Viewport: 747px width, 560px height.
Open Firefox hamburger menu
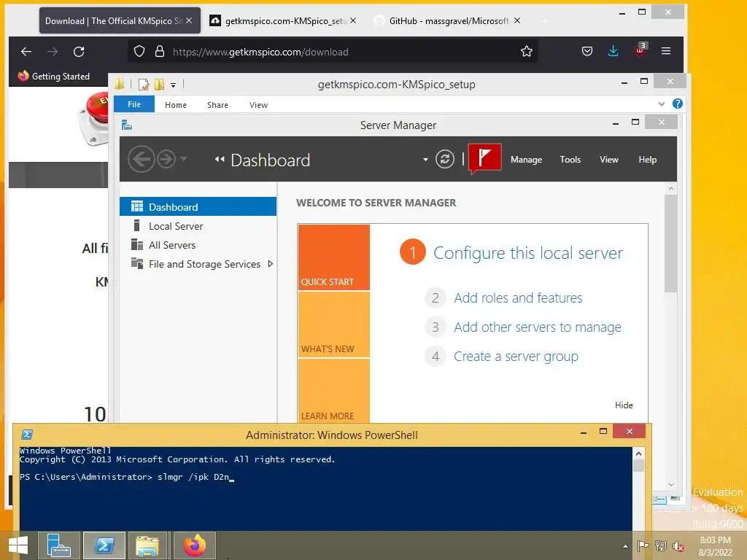tap(666, 52)
